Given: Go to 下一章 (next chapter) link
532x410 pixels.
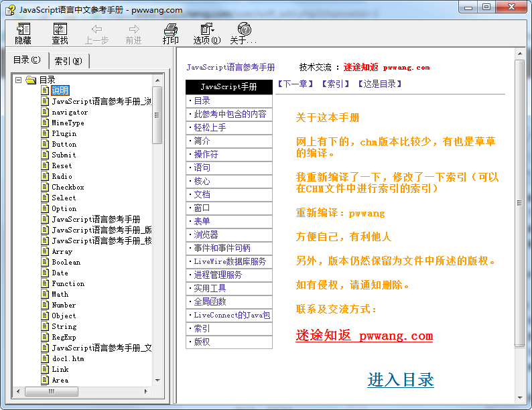Looking at the screenshot, I should click(295, 84).
